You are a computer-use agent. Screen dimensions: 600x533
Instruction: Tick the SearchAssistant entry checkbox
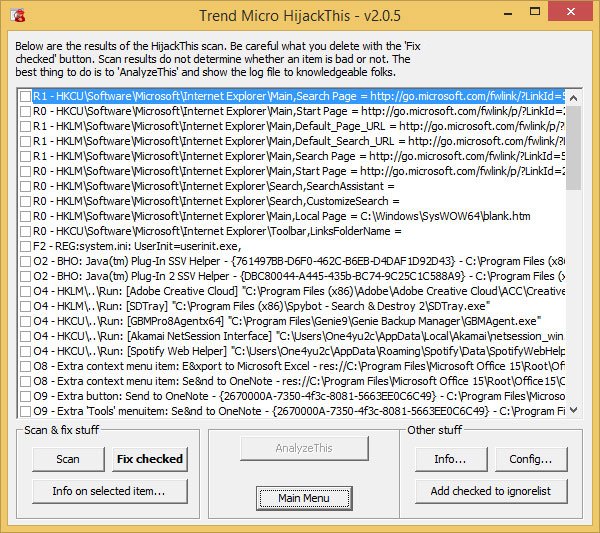tap(26, 186)
